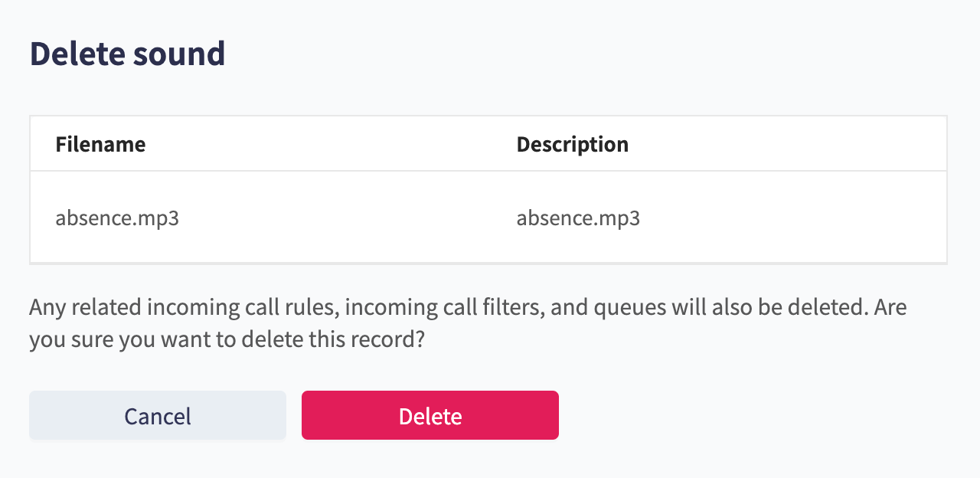Click empty space right of Description header
Viewport: 980px width, 478px height.
(x=787, y=144)
